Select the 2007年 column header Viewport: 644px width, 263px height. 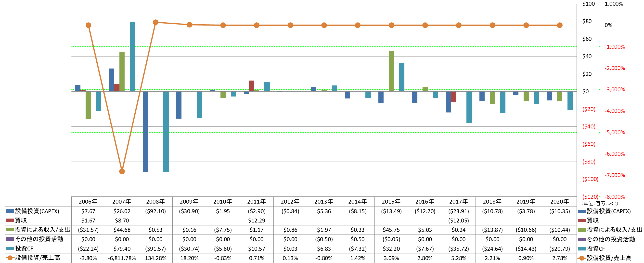tap(121, 201)
